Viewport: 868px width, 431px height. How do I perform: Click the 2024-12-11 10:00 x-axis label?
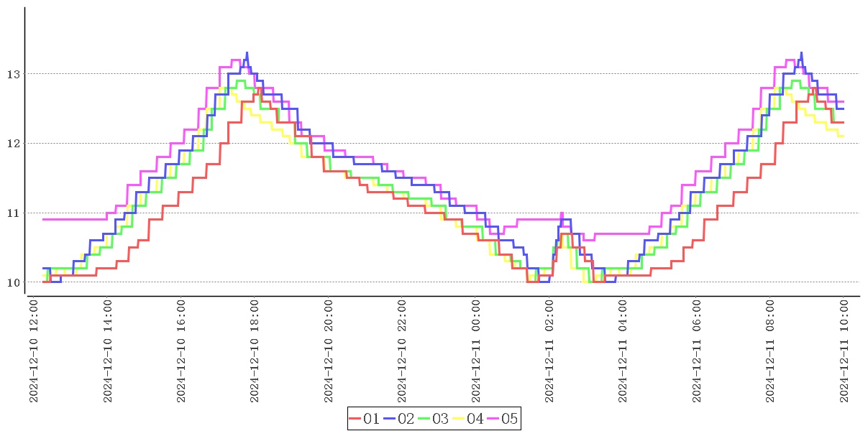pos(844,351)
